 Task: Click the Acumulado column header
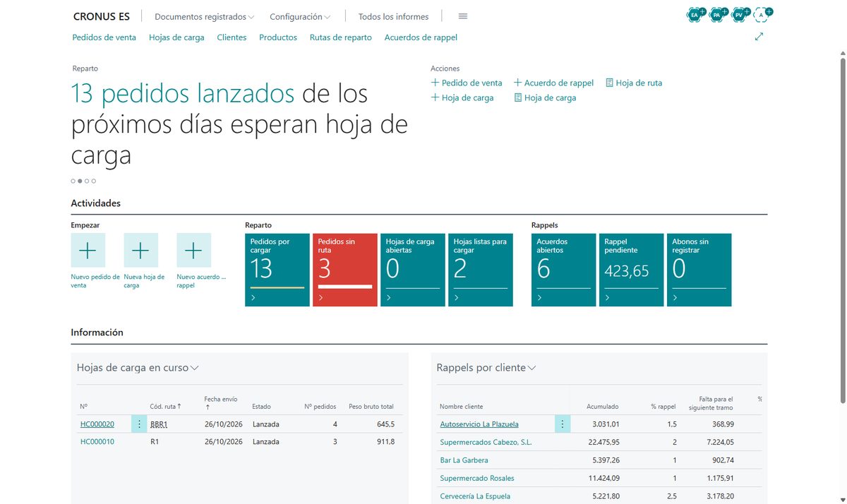click(603, 407)
